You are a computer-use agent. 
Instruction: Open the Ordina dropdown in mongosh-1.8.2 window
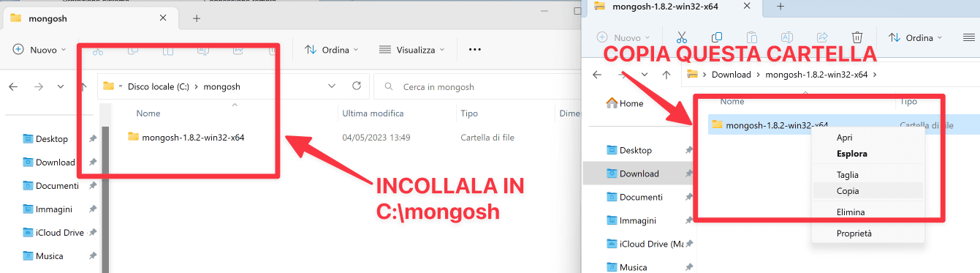[916, 37]
